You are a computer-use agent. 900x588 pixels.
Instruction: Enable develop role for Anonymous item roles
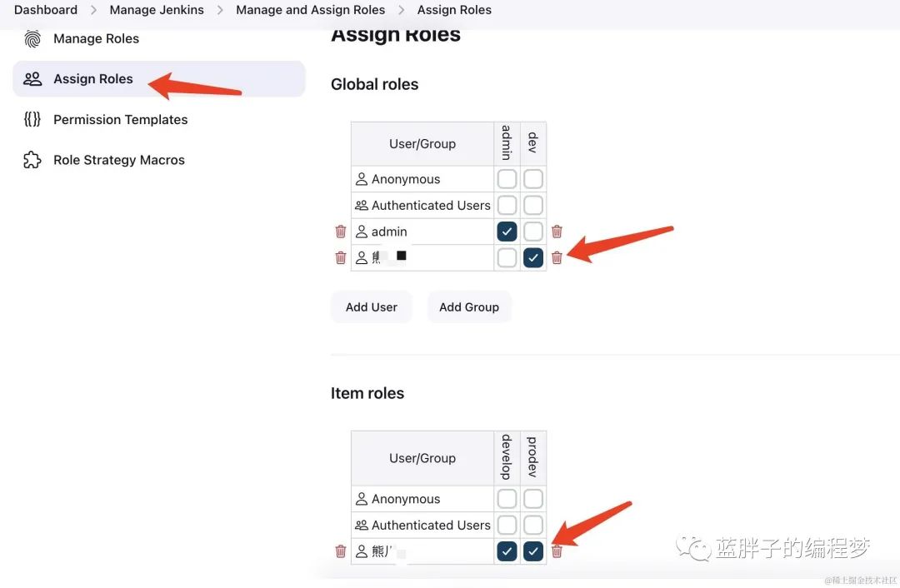pyautogui.click(x=507, y=499)
